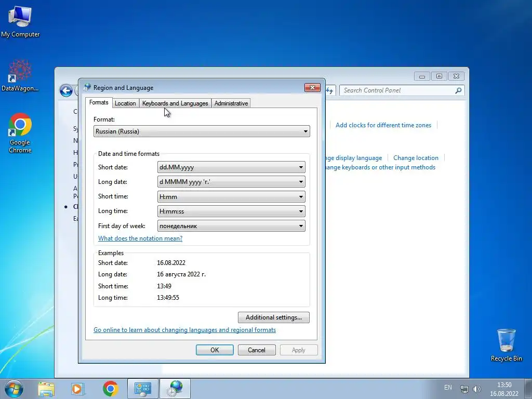The width and height of the screenshot is (532, 399).
Task: Open the link about changing languages online
Action: coord(184,330)
